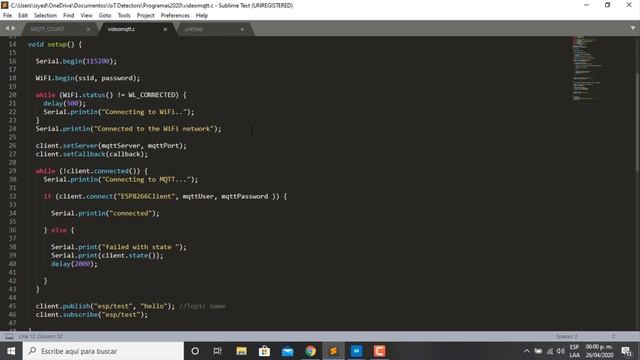This screenshot has height=360, width=640.
Task: Open the Goto menu
Action: [105, 16]
